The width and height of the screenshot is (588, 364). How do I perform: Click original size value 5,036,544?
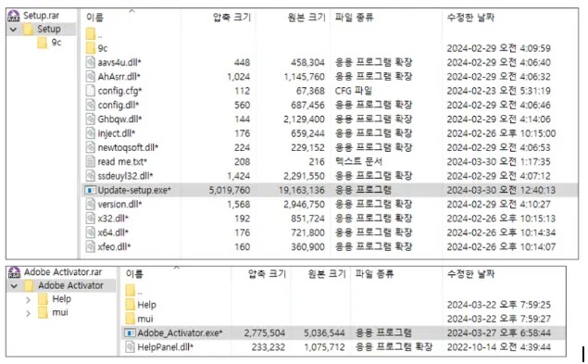coord(324,333)
